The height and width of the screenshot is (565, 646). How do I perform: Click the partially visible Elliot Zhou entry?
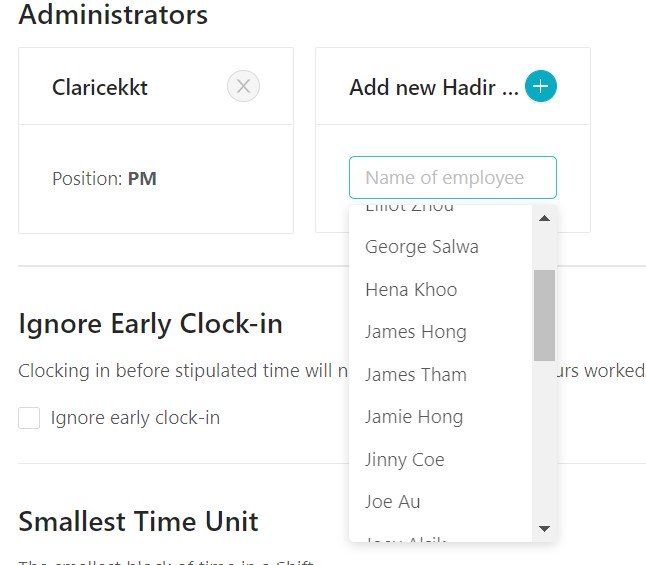coord(410,208)
